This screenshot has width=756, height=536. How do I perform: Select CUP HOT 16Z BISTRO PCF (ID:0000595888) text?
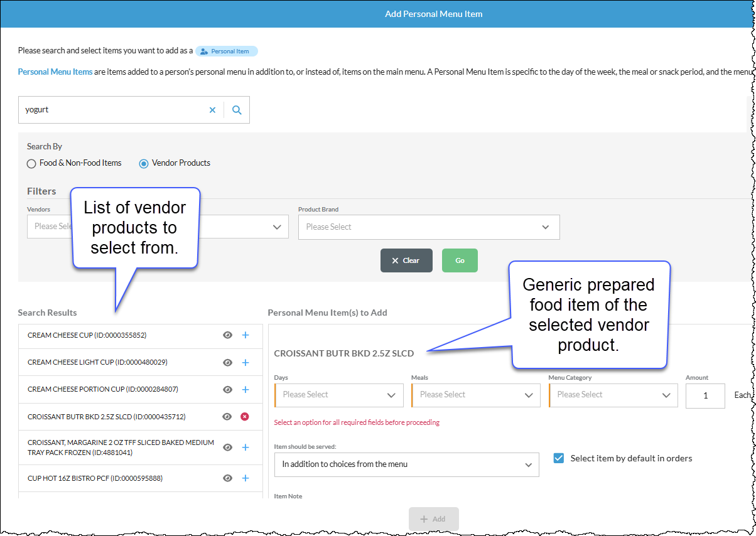point(95,478)
